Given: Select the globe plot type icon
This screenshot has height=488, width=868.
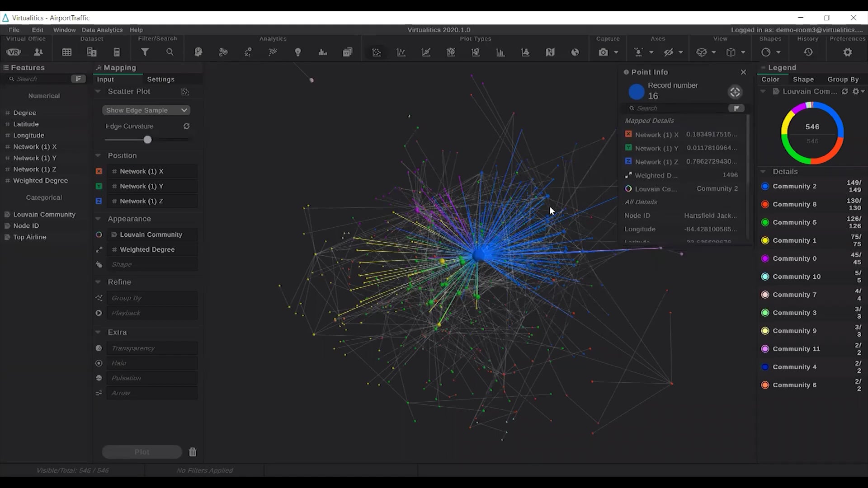Looking at the screenshot, I should 575,52.
